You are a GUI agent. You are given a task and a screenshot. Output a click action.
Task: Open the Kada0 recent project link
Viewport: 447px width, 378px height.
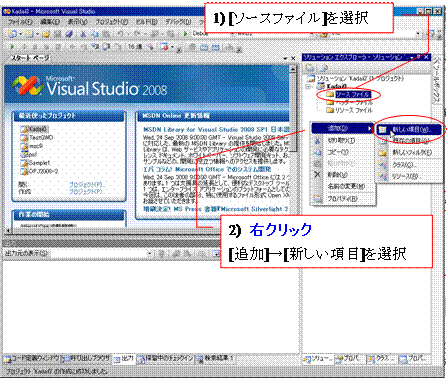[38, 129]
